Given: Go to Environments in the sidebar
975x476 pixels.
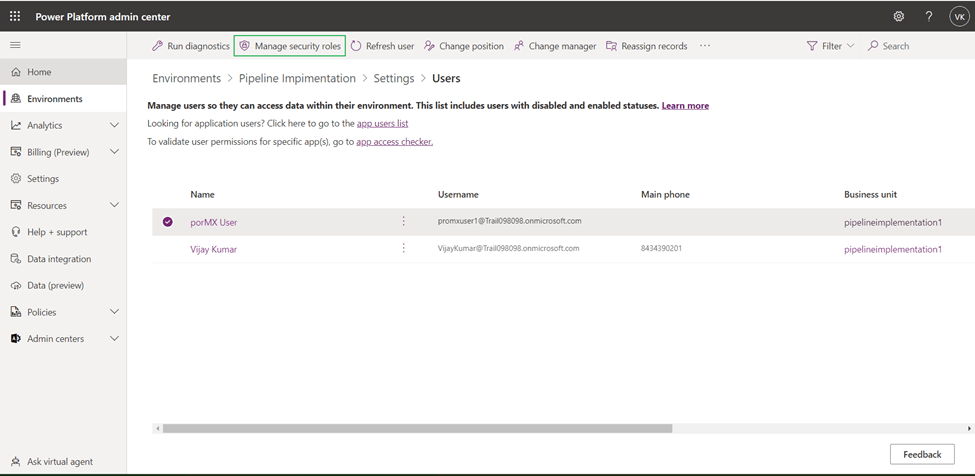Looking at the screenshot, I should (x=55, y=99).
